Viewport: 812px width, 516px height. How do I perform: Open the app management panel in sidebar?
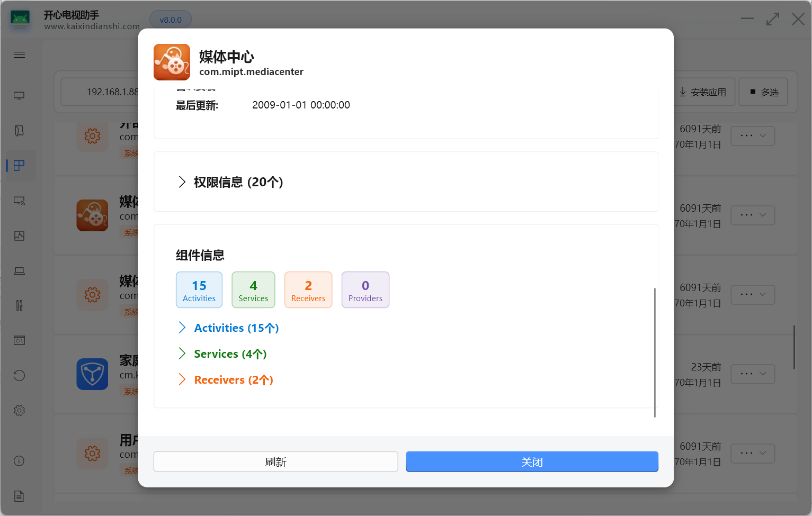[19, 165]
